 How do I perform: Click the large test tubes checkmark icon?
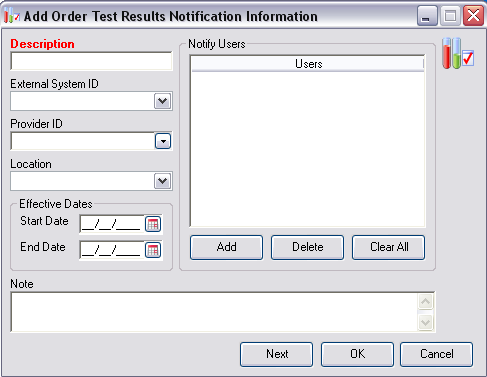[x=458, y=53]
